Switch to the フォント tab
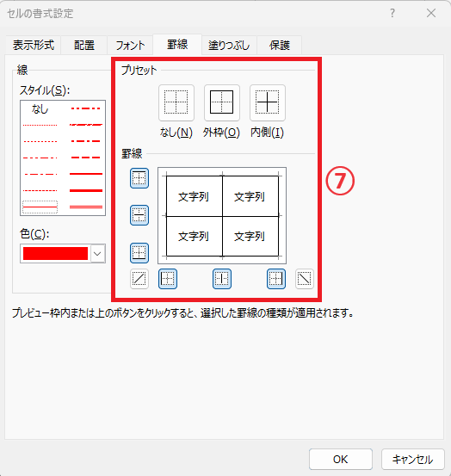Screen dimensions: 451x476 [130, 46]
